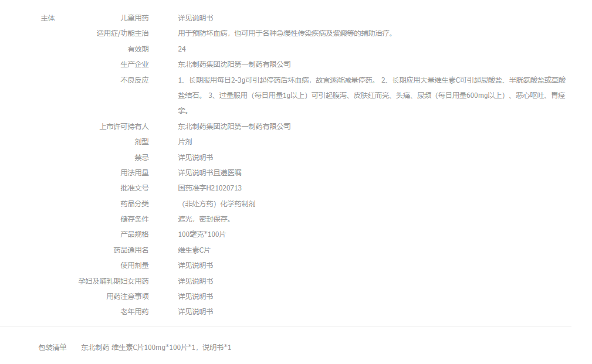Click the company name in 生产企业 row
The width and height of the screenshot is (592, 364).
point(234,64)
